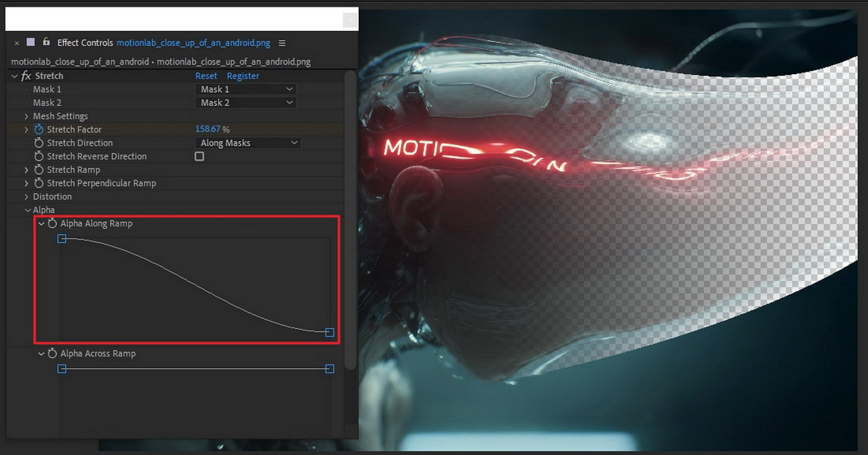Click the Stretch Factor value 158.67

pyautogui.click(x=208, y=129)
